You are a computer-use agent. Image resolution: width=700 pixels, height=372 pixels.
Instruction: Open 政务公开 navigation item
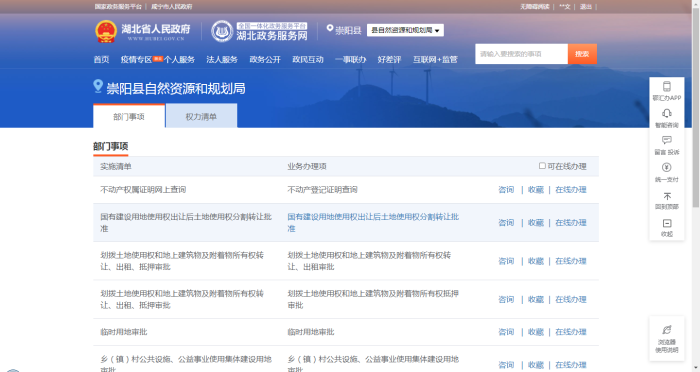click(265, 59)
